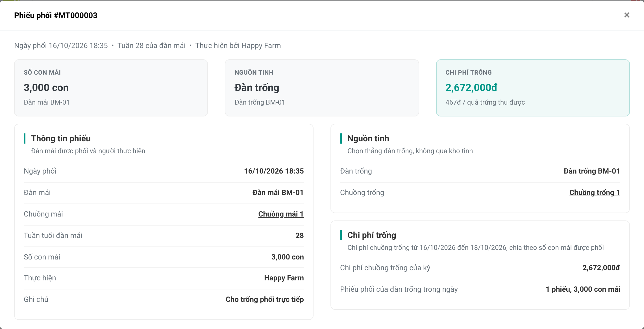Select the SỐ CON MÁI summary card value 3,000 con

click(46, 88)
